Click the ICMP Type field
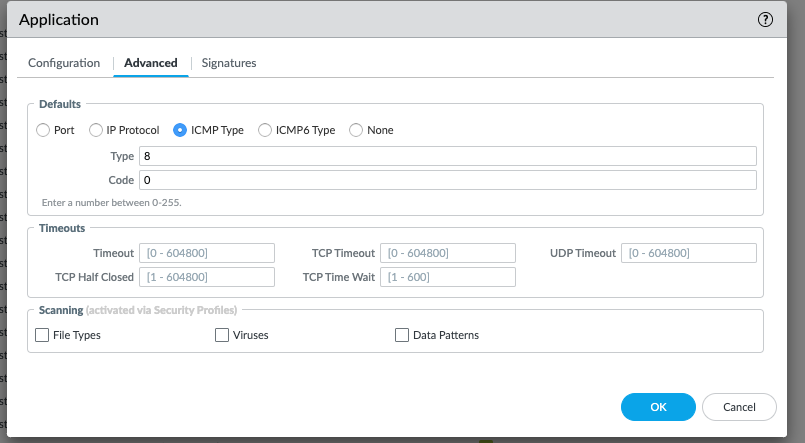Screen dimensions: 805x443 (447, 156)
